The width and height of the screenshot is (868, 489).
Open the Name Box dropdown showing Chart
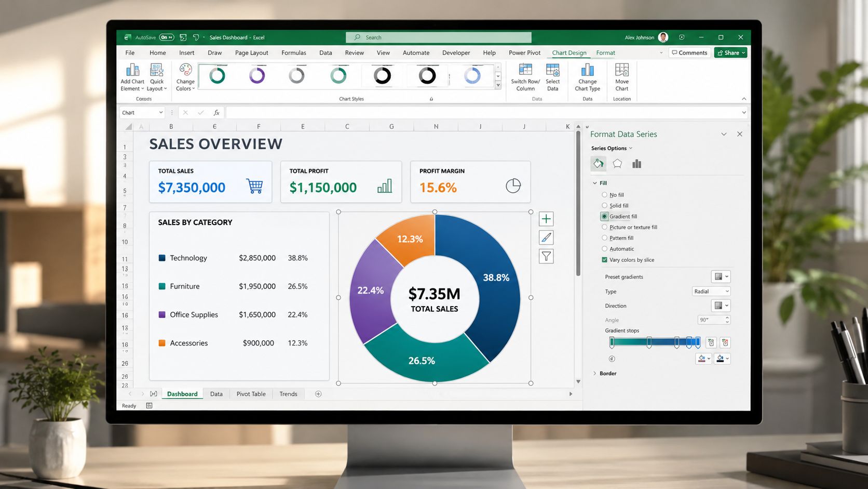[x=161, y=112]
